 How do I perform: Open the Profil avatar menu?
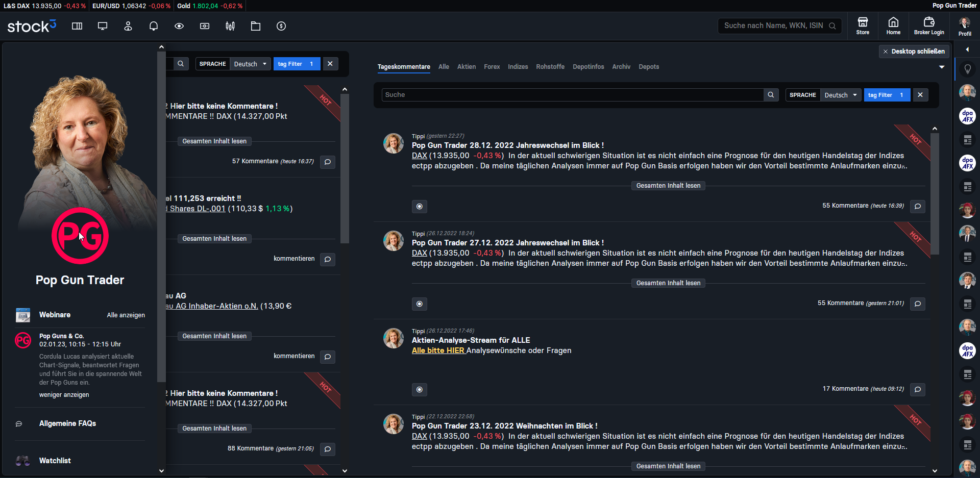(965, 26)
